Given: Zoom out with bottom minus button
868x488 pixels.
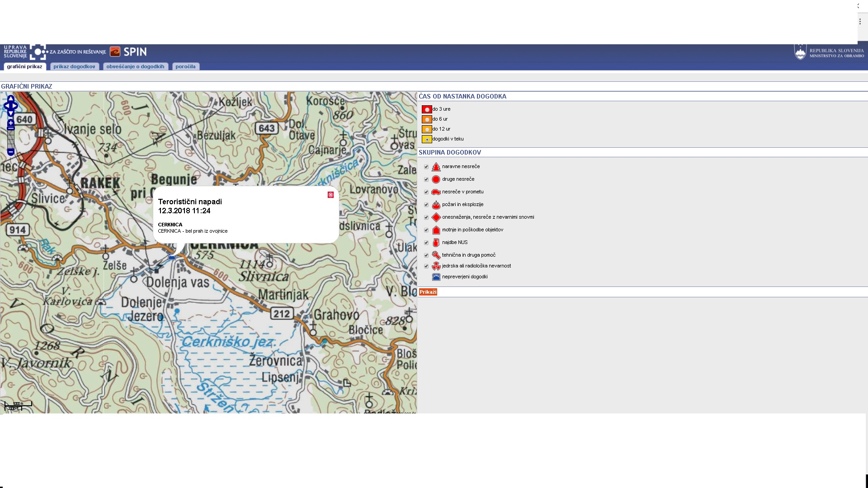Looking at the screenshot, I should coord(11,153).
